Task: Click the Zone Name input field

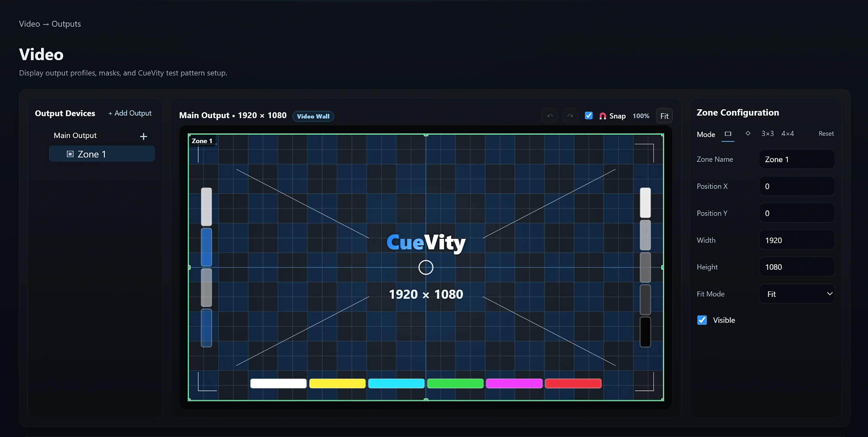Action: pos(797,159)
